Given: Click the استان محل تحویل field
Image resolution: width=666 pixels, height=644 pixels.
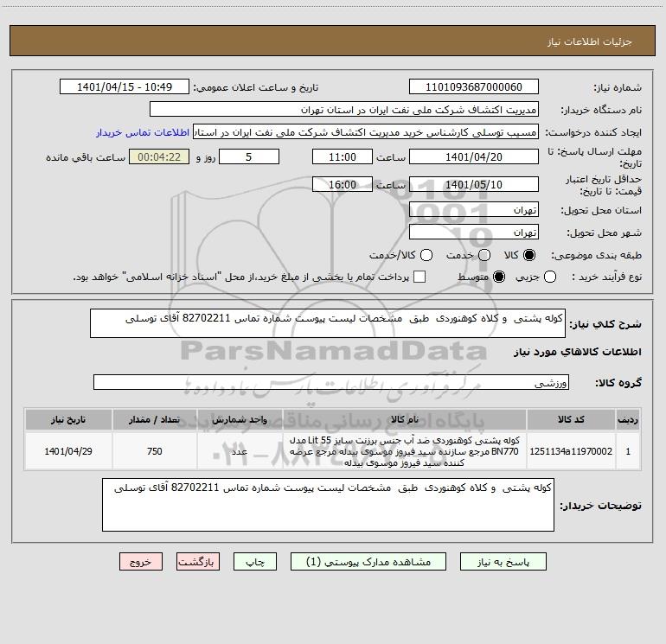Looking at the screenshot, I should click(474, 209).
